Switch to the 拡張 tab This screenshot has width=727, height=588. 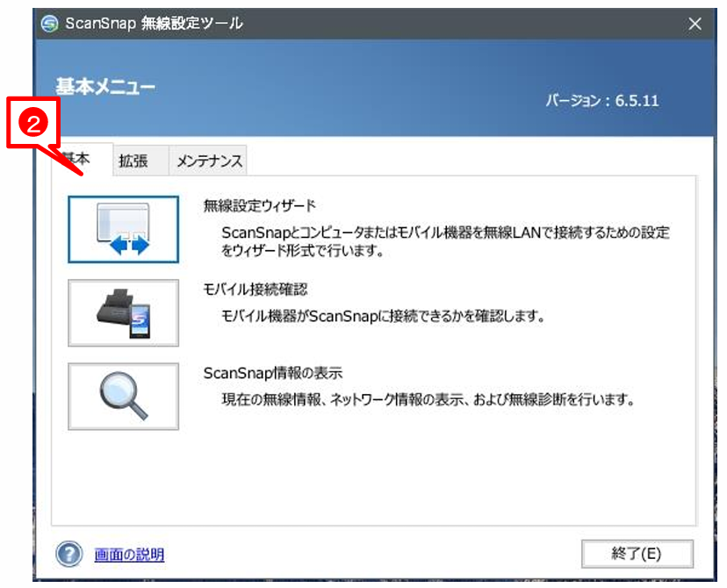140,161
